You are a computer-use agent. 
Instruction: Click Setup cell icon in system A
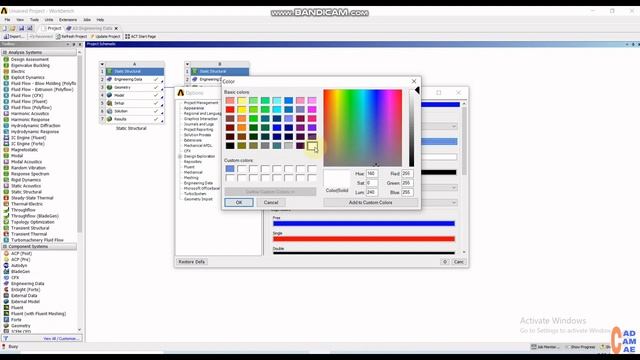(x=109, y=103)
